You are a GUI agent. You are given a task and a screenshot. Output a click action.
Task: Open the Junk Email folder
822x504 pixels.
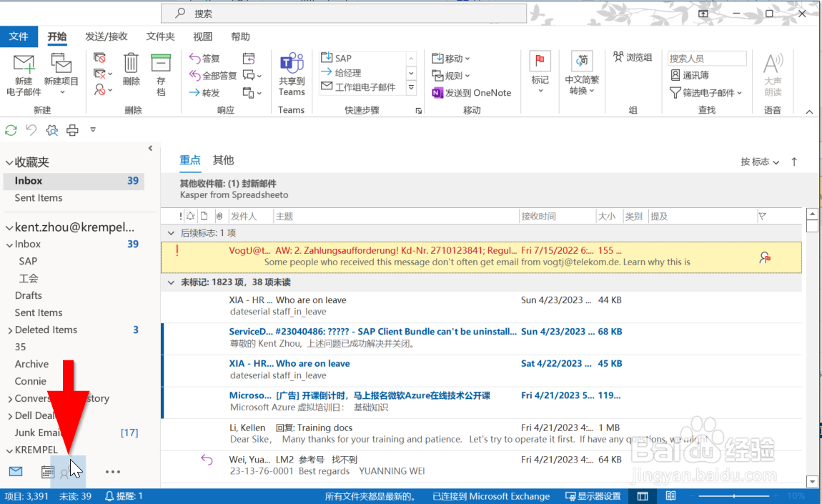39,433
